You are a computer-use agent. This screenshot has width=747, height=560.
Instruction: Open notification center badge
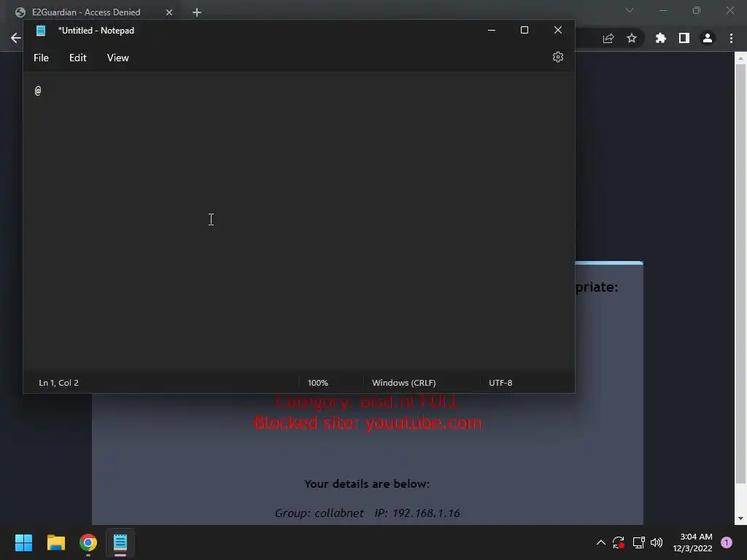click(727, 542)
